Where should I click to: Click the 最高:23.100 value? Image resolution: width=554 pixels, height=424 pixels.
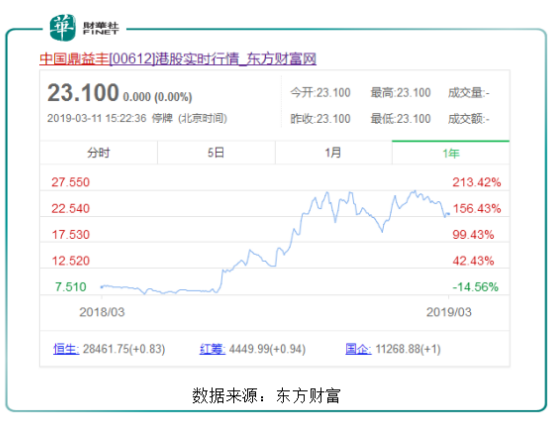tap(401, 93)
